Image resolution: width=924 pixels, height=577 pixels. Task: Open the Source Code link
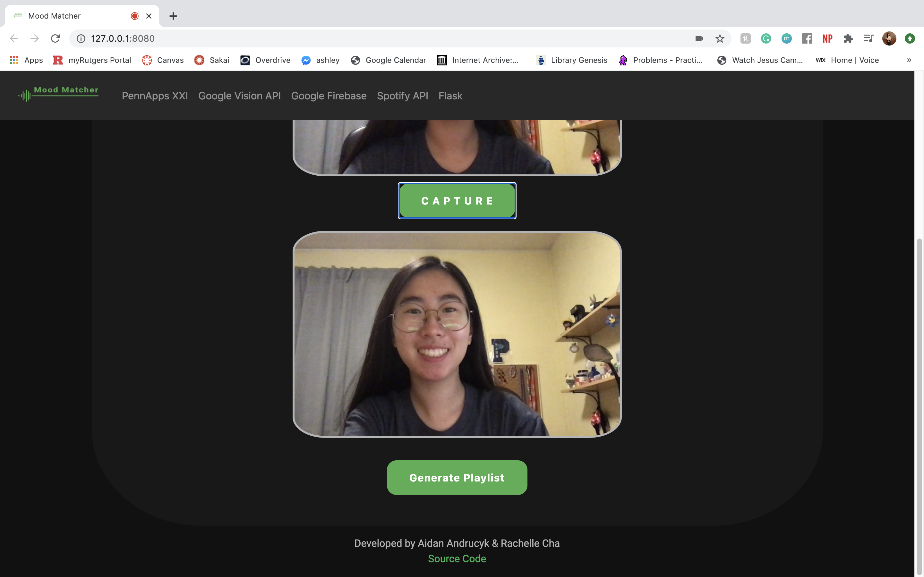(x=457, y=558)
